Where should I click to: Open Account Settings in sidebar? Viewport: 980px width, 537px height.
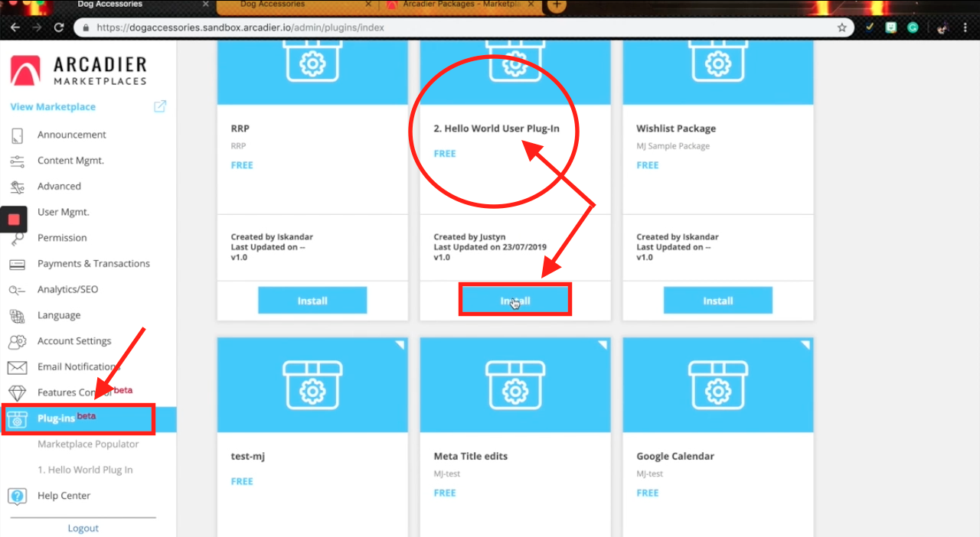(x=74, y=341)
